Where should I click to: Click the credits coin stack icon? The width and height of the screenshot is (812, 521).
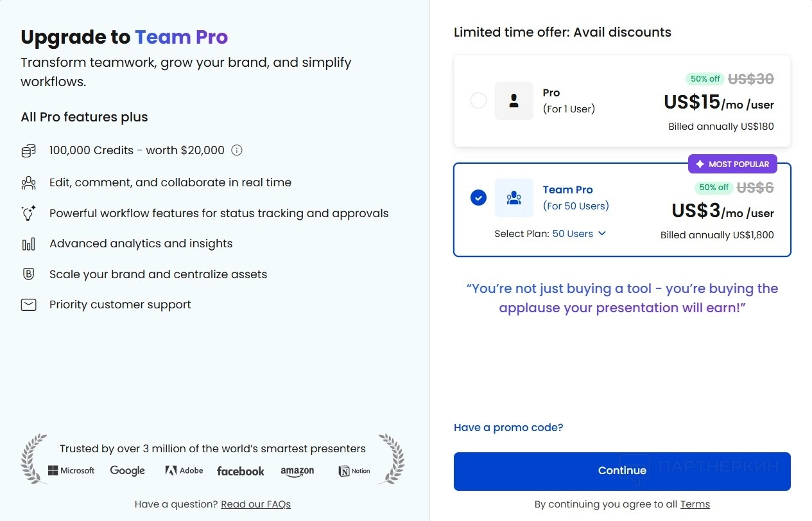tap(28, 150)
